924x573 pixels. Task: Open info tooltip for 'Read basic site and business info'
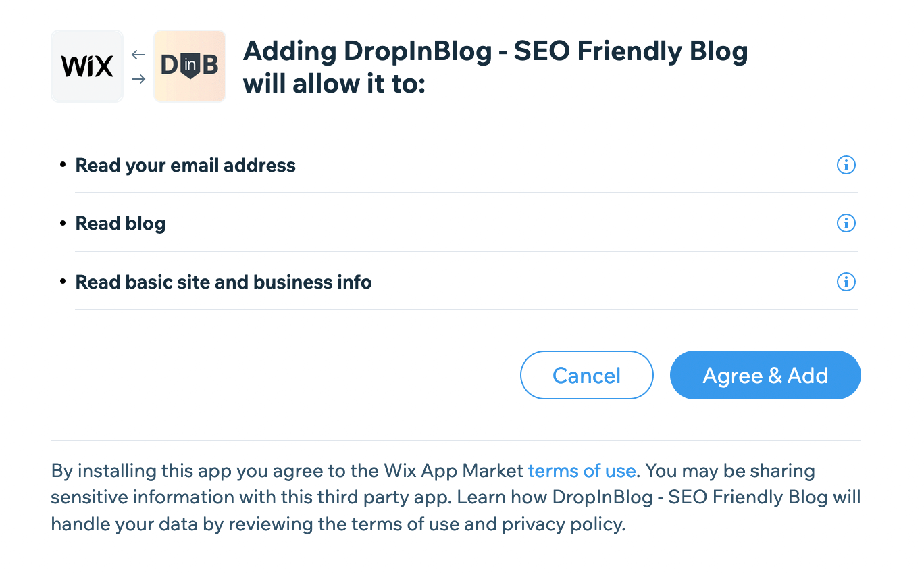846,282
